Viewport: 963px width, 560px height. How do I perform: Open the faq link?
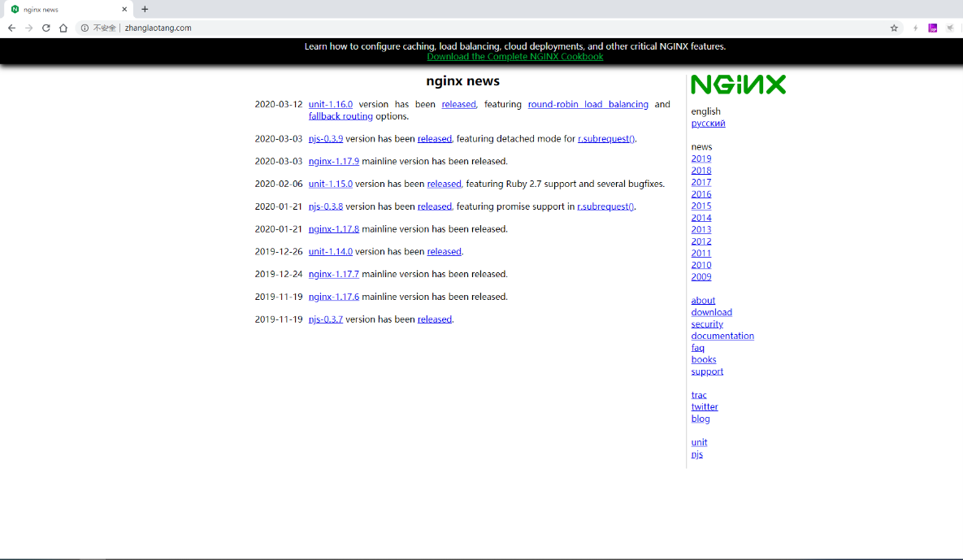698,348
